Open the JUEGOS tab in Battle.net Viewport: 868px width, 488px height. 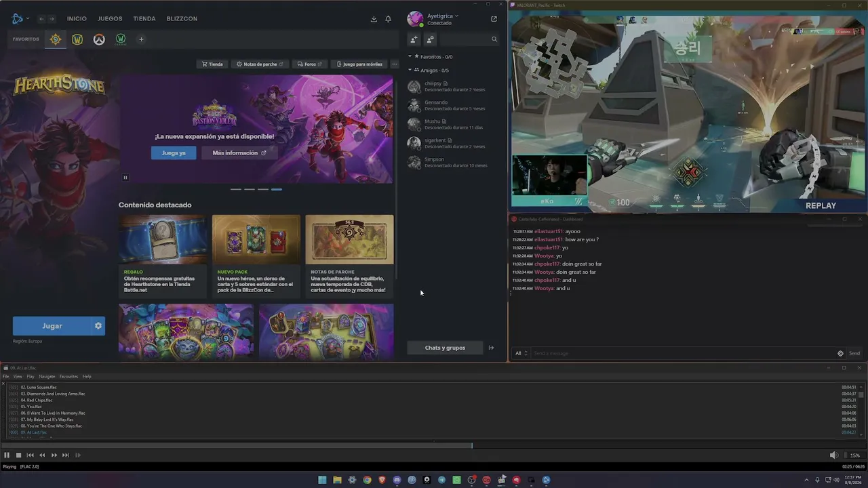point(110,19)
